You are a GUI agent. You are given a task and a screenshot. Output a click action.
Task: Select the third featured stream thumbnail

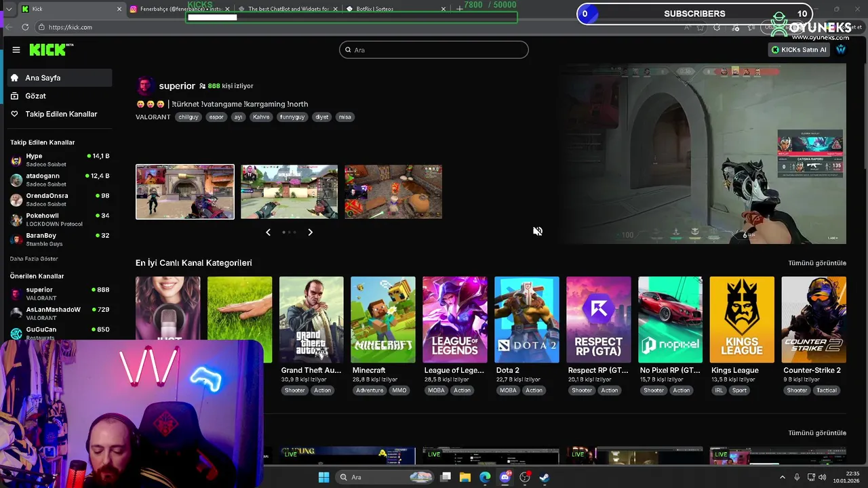(x=393, y=192)
